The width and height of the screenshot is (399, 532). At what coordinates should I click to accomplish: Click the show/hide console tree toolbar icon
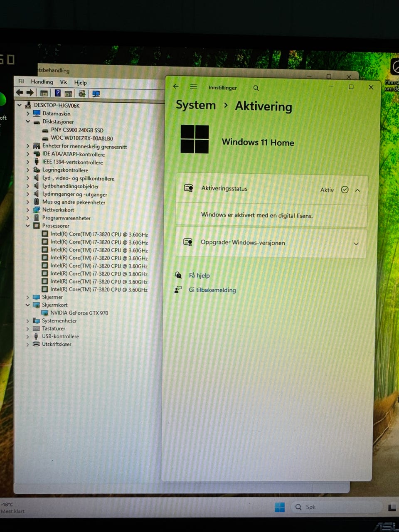(44, 93)
